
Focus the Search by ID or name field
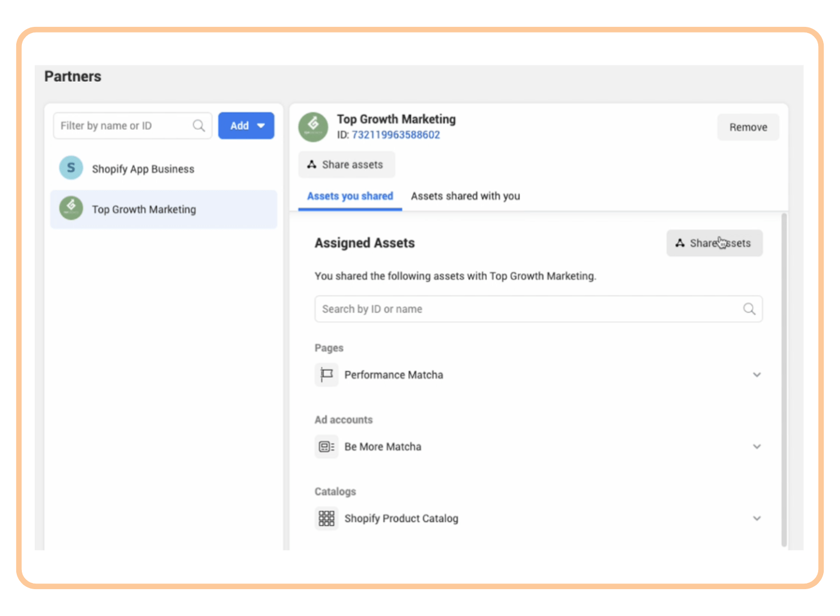click(x=539, y=309)
